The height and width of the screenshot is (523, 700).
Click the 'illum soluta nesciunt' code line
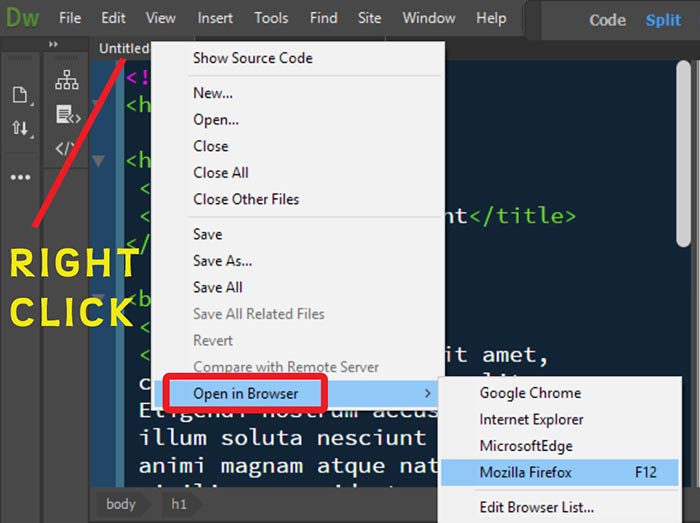pyautogui.click(x=282, y=438)
